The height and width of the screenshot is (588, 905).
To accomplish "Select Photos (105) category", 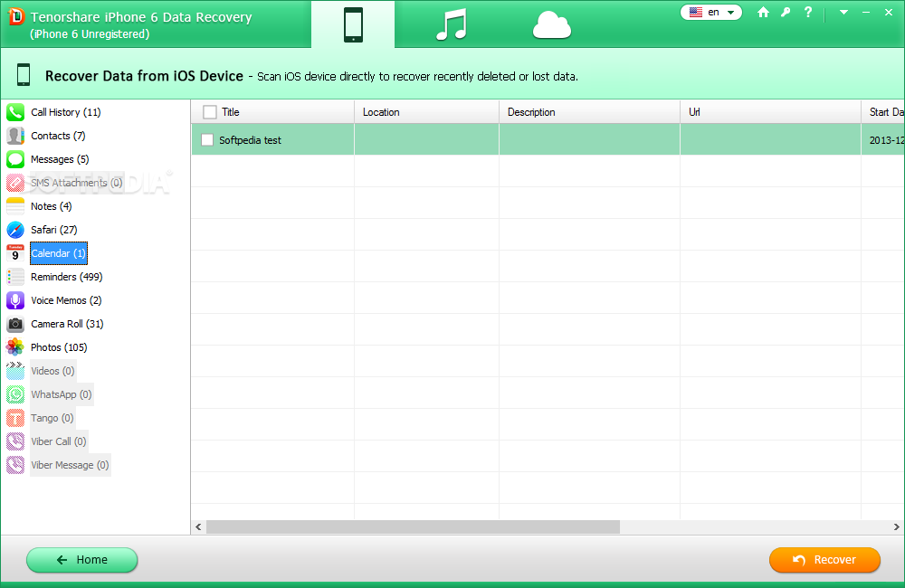I will 59,347.
